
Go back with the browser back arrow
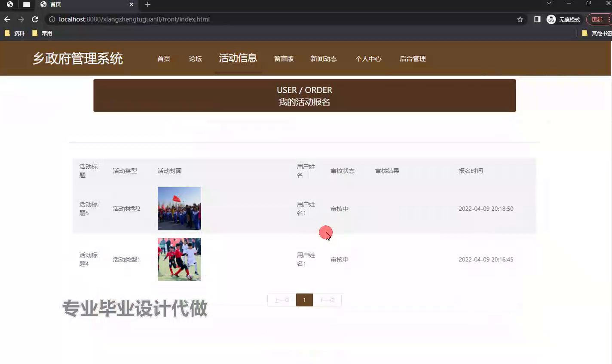pos(7,19)
